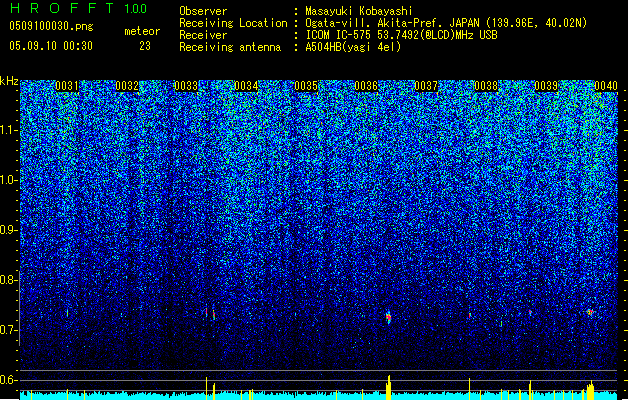Screen dimensions: 629x400
Task: Select the timestamp 05.09.10 00:30
Action: pos(51,46)
